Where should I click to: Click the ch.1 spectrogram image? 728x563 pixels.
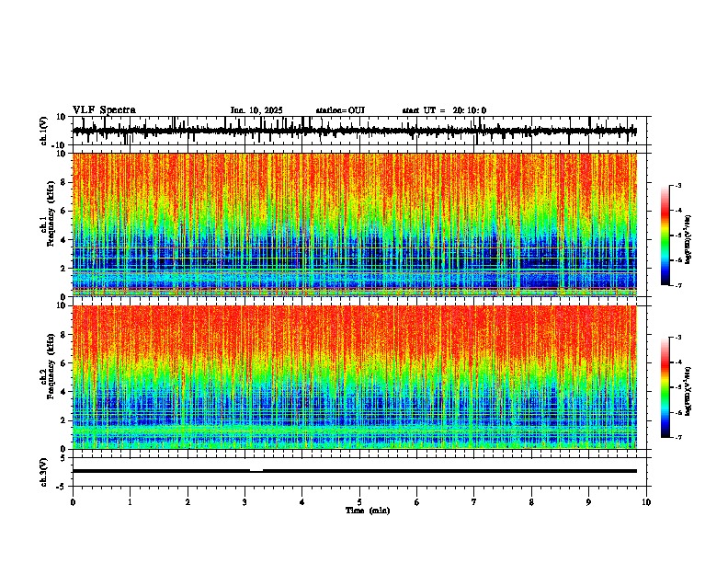(355, 224)
